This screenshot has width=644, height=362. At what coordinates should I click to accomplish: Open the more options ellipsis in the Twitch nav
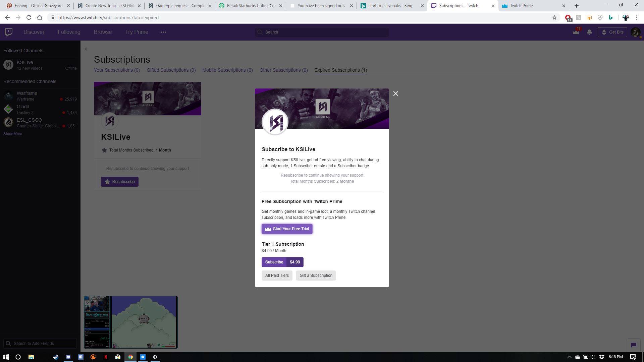point(163,32)
